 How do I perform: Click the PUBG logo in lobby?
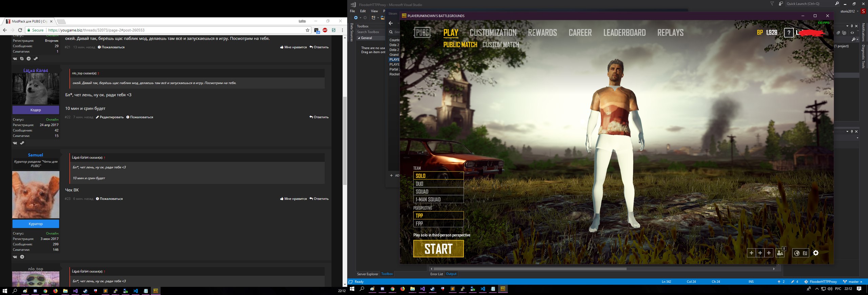point(422,33)
